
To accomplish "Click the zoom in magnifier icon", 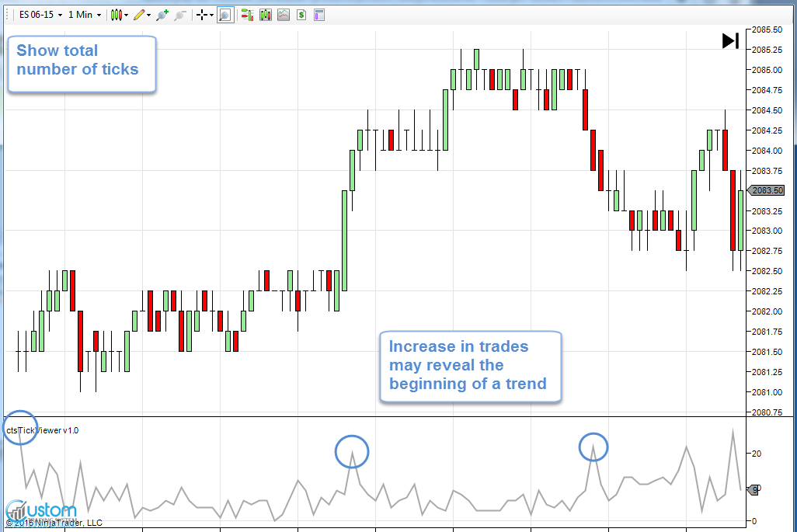I will (162, 15).
